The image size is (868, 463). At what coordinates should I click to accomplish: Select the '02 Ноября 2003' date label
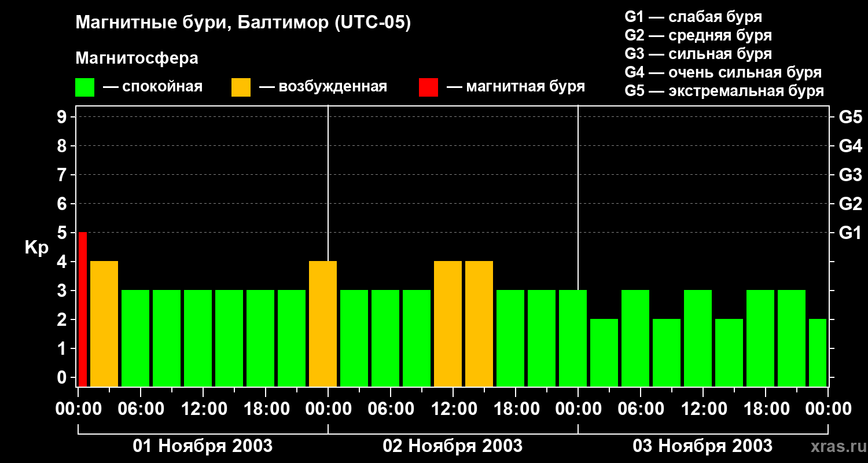click(x=453, y=446)
